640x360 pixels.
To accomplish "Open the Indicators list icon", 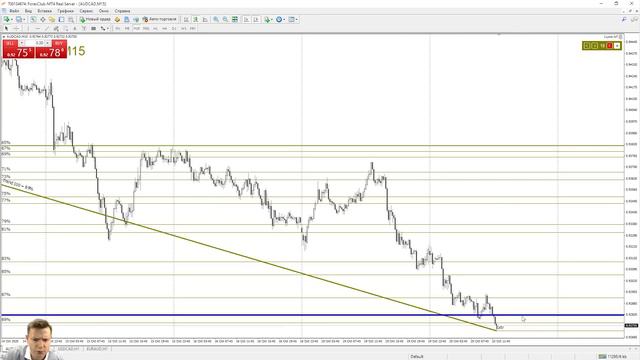I will pyautogui.click(x=267, y=19).
